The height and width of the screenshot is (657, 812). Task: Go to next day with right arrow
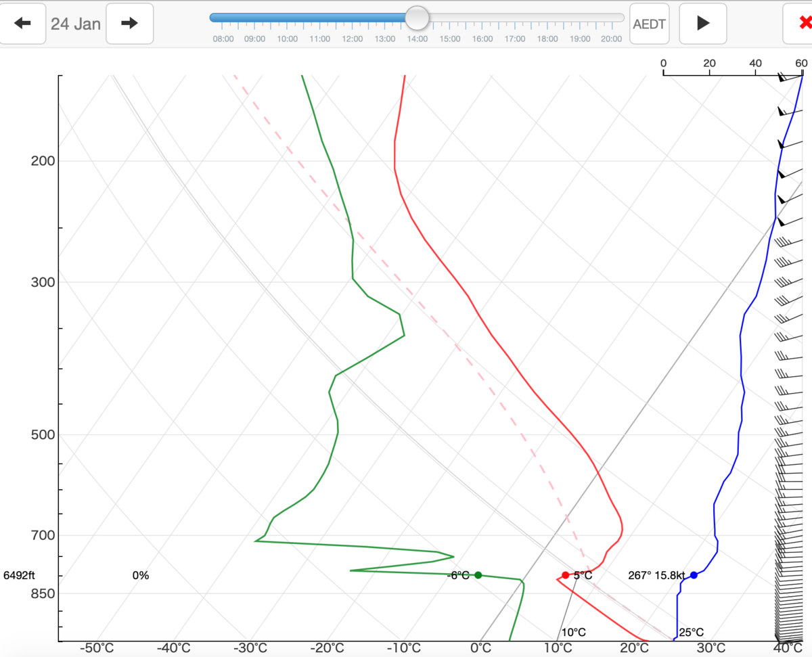[129, 24]
